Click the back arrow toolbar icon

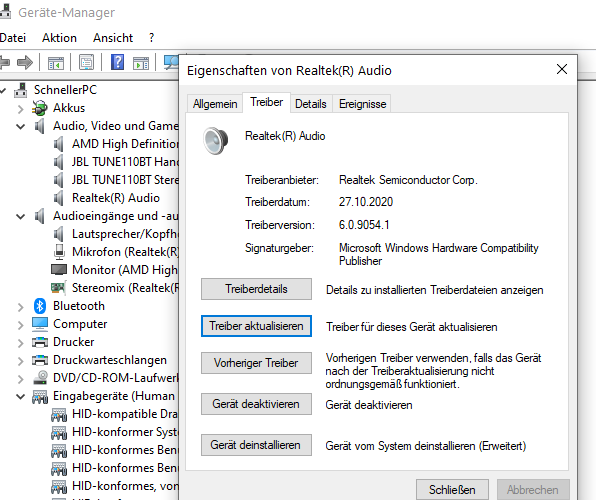[x=4, y=62]
